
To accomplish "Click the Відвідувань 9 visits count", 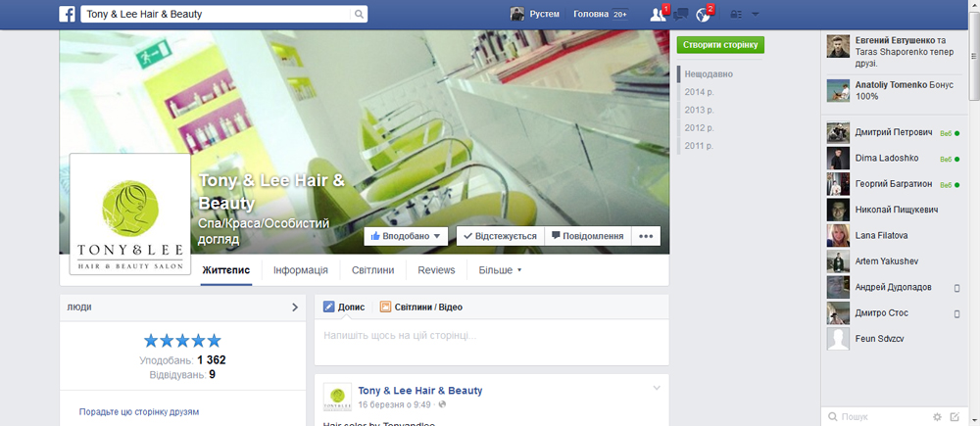I will pos(182,375).
